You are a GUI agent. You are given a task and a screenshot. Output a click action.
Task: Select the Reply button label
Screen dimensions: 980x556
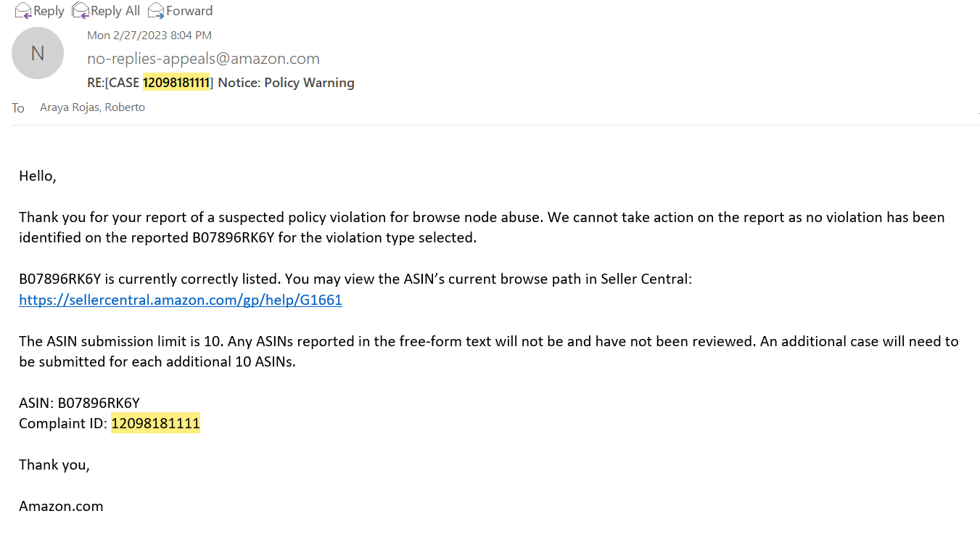[49, 11]
